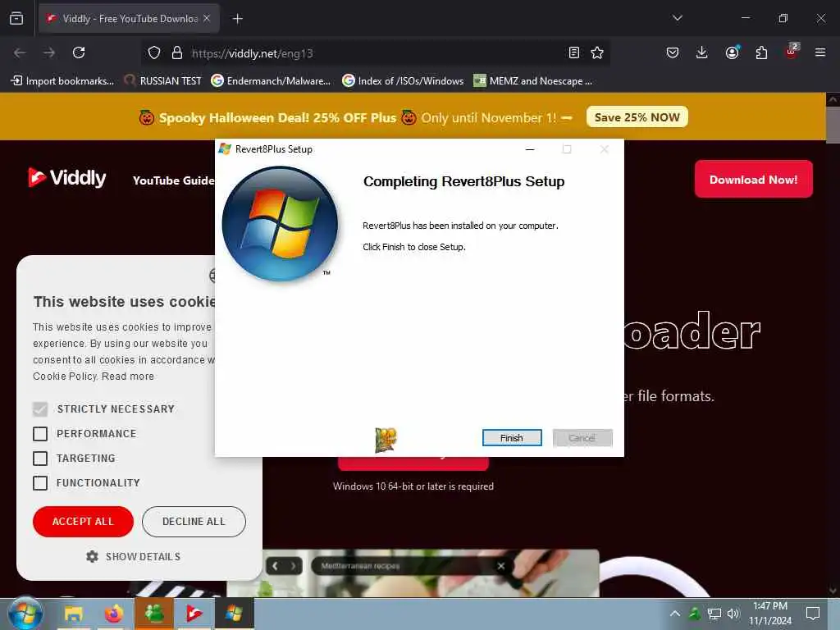This screenshot has height=630, width=840.
Task: Click Read more in cookie notice
Action: 127,376
